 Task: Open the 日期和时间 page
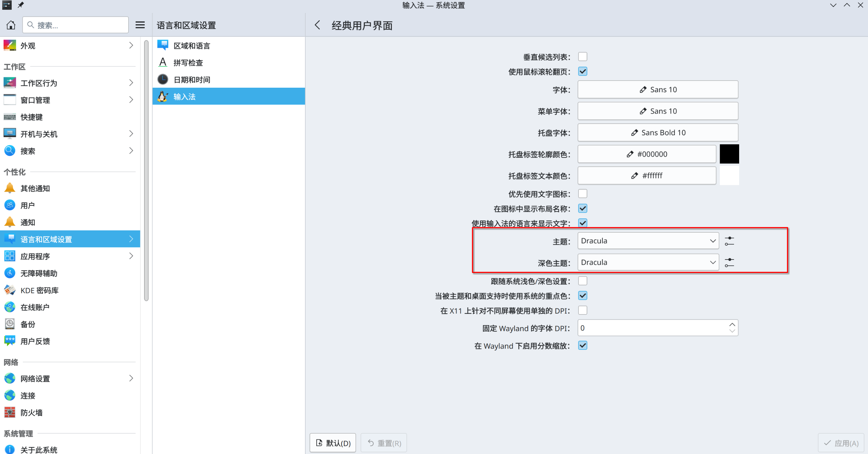pyautogui.click(x=229, y=80)
